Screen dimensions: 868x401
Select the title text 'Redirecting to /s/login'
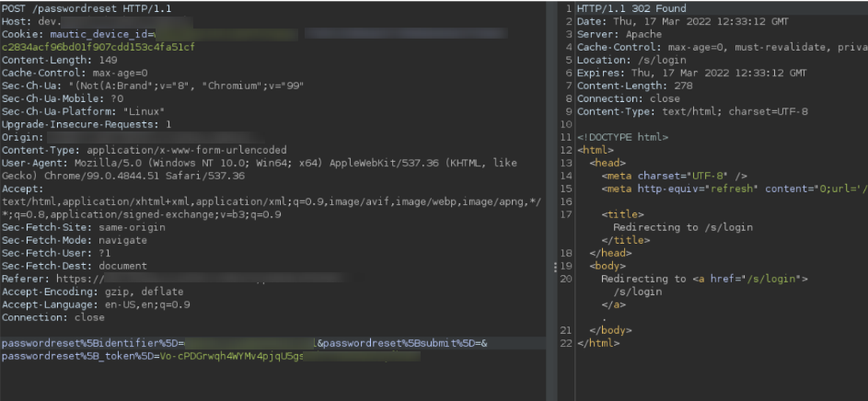click(x=683, y=227)
